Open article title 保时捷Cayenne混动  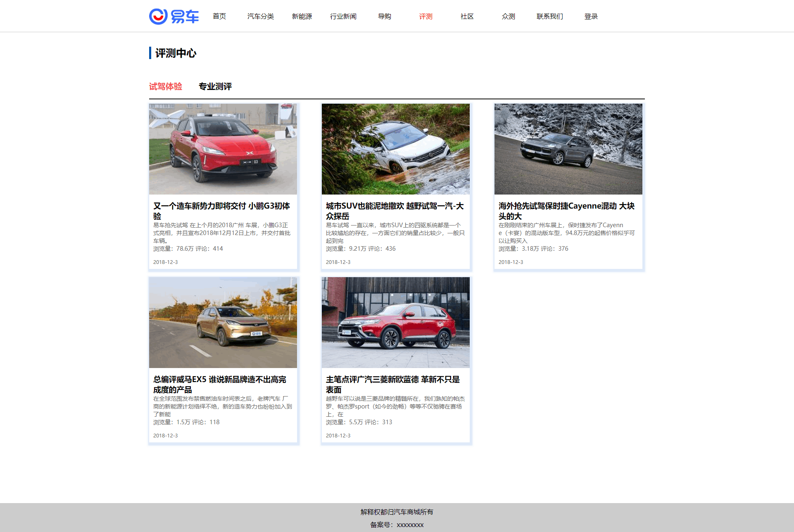(x=567, y=211)
